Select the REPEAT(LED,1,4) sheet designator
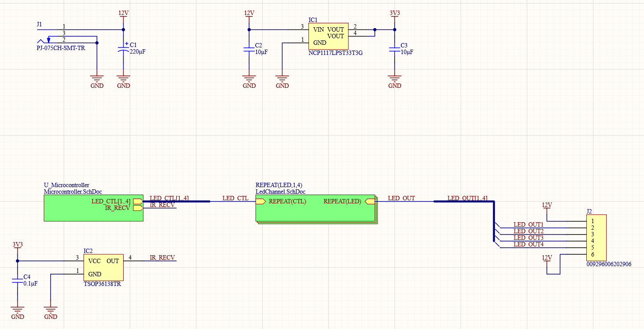Image resolution: width=644 pixels, height=329 pixels. coord(279,185)
